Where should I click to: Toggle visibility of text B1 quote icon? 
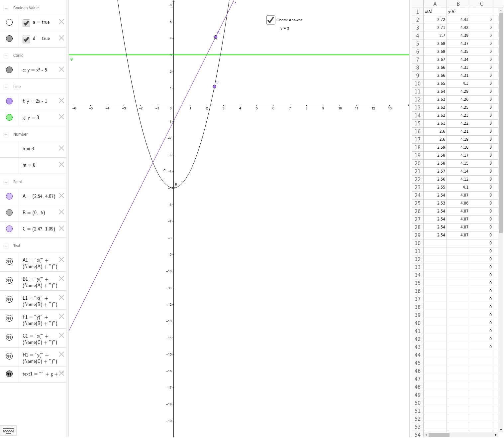tap(9, 281)
